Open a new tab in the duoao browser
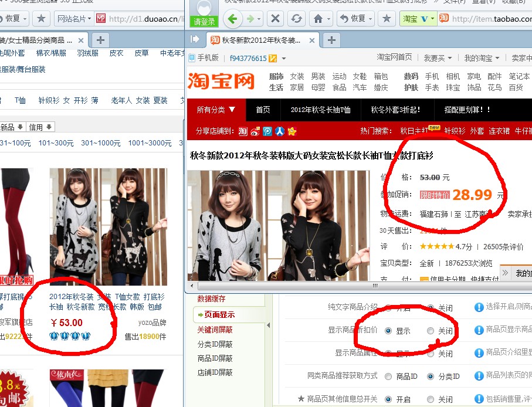532x407 pixels. pos(100,40)
